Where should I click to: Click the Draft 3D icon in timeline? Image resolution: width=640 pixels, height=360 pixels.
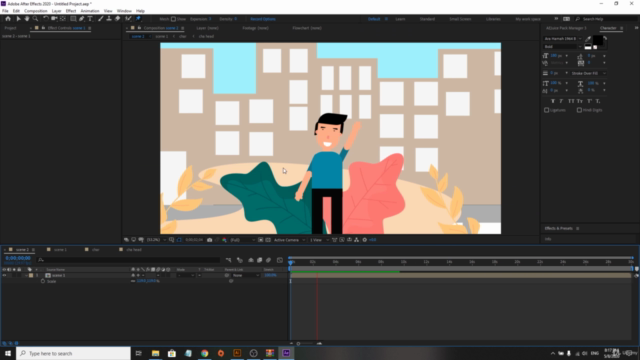point(240,260)
